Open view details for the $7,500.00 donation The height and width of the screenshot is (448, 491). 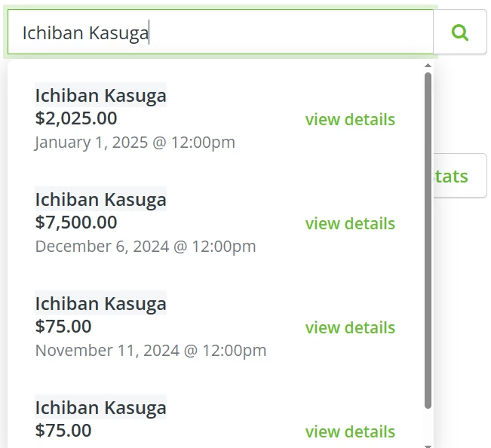349,223
